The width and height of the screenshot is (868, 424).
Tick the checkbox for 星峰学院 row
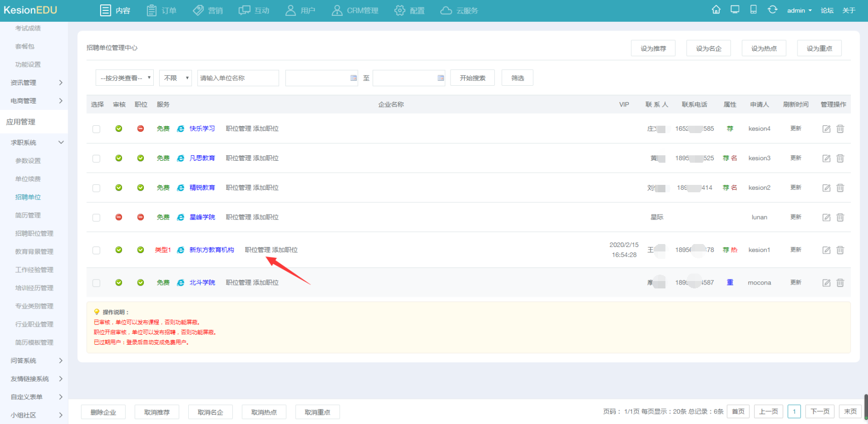tap(96, 218)
